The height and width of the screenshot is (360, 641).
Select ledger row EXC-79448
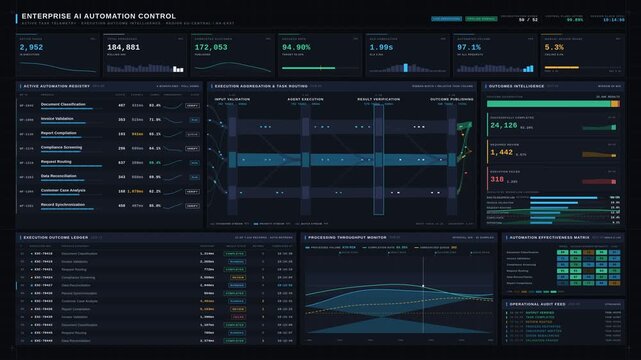pyautogui.click(x=157, y=341)
